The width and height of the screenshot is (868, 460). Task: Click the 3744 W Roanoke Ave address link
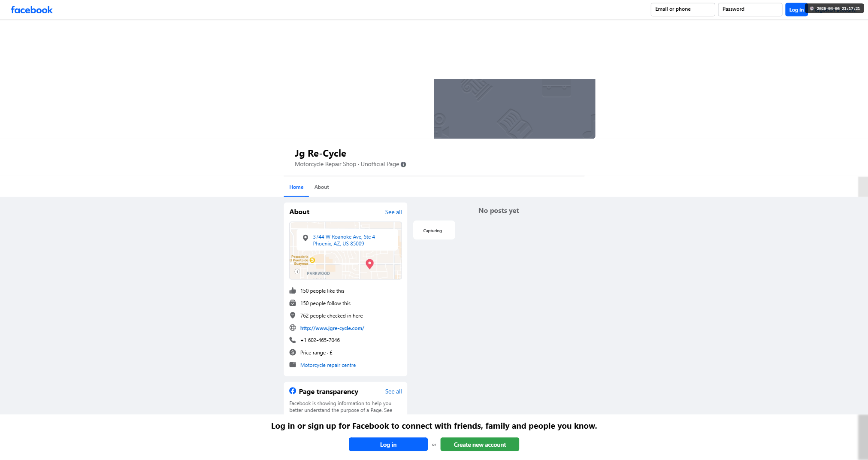point(344,240)
